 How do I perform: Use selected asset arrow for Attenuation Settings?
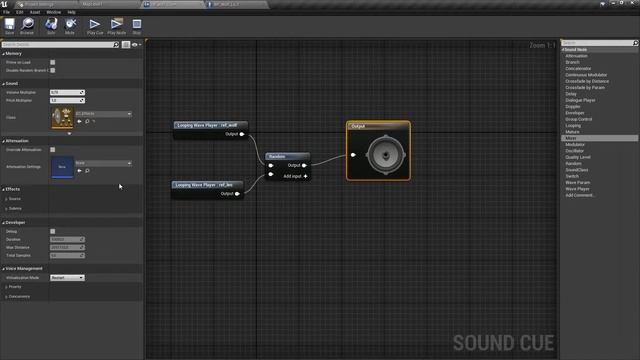79,171
